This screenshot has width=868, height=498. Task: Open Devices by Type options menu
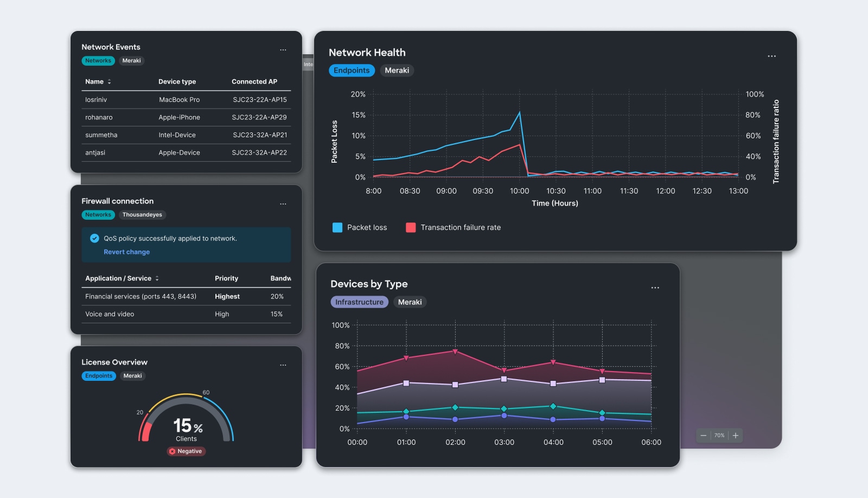click(655, 288)
